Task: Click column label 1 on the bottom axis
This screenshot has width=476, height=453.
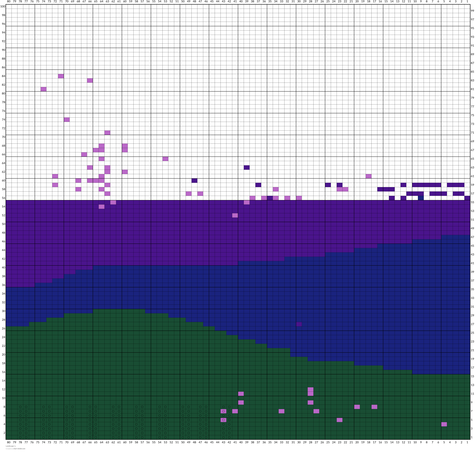Action: pyautogui.click(x=467, y=442)
